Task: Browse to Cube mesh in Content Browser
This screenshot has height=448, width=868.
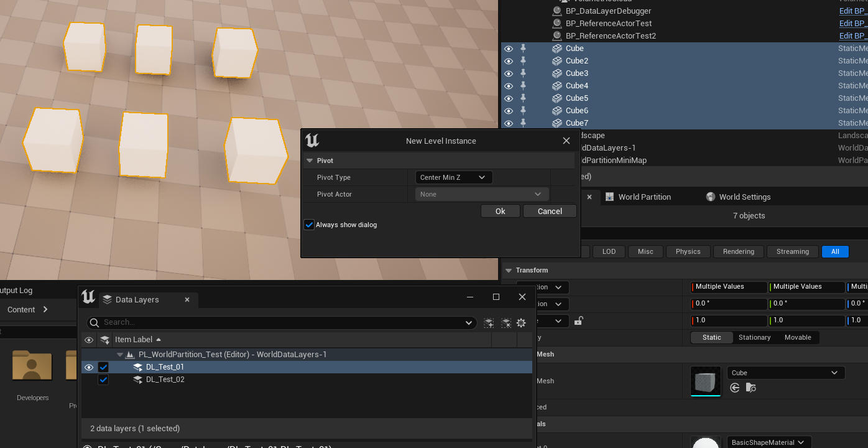Action: point(751,388)
